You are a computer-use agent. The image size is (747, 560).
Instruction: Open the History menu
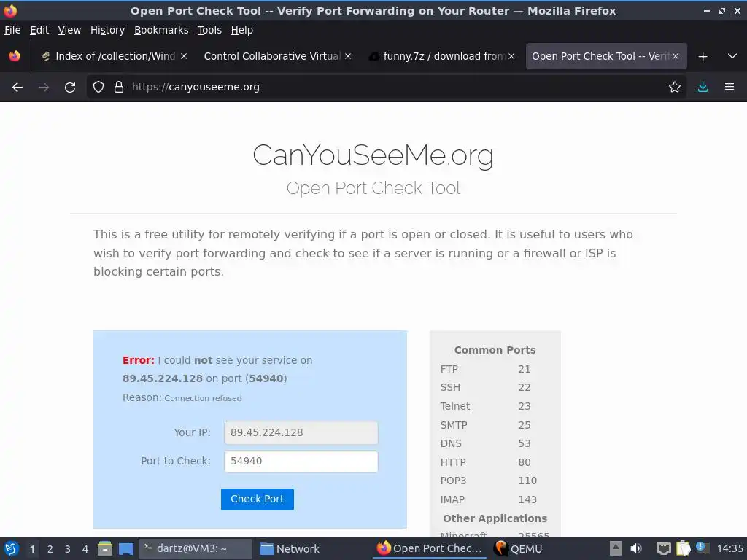point(108,30)
